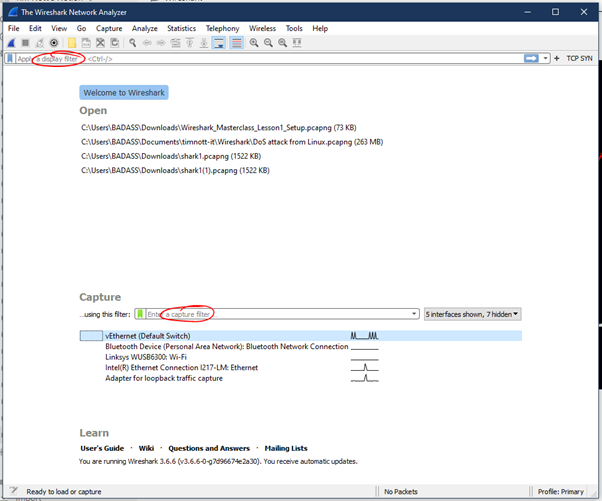The image size is (602, 501).
Task: Toggle auto-scroll during live capture
Action: pos(218,43)
